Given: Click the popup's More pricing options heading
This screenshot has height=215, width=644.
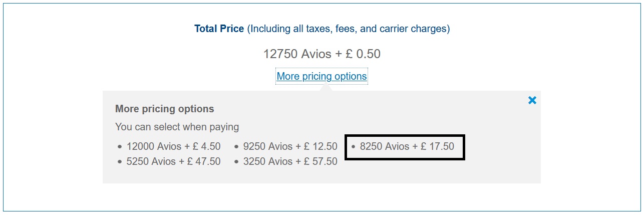Looking at the screenshot, I should point(164,109).
